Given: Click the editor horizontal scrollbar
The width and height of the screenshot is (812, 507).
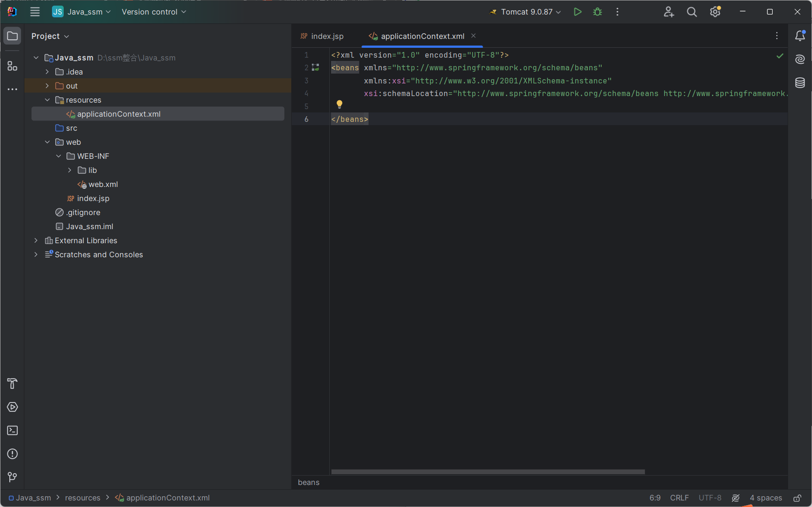Looking at the screenshot, I should click(488, 472).
